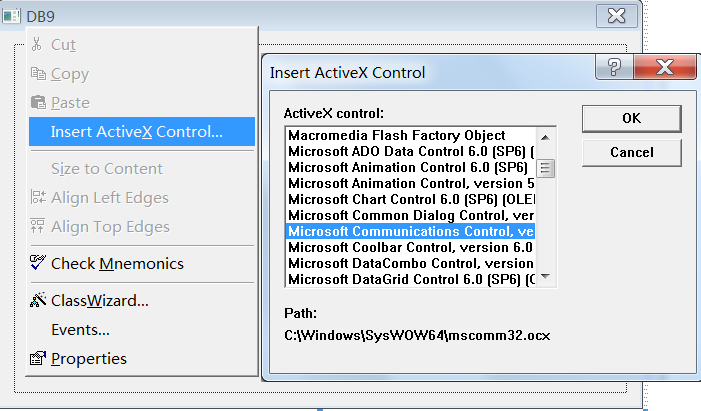Viewport: 701px width, 411px height.
Task: Open Properties from the context menu
Action: (142, 358)
